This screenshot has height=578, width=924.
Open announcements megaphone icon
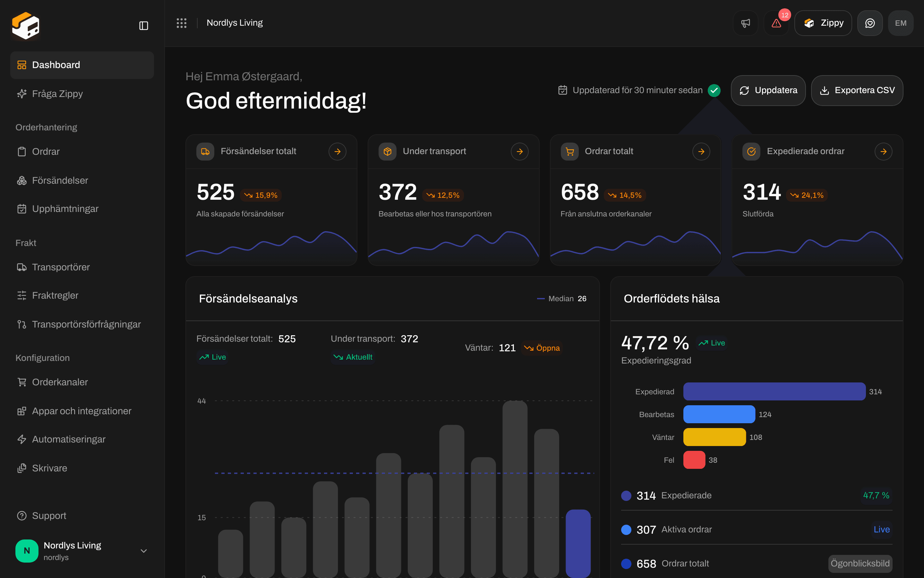point(745,23)
